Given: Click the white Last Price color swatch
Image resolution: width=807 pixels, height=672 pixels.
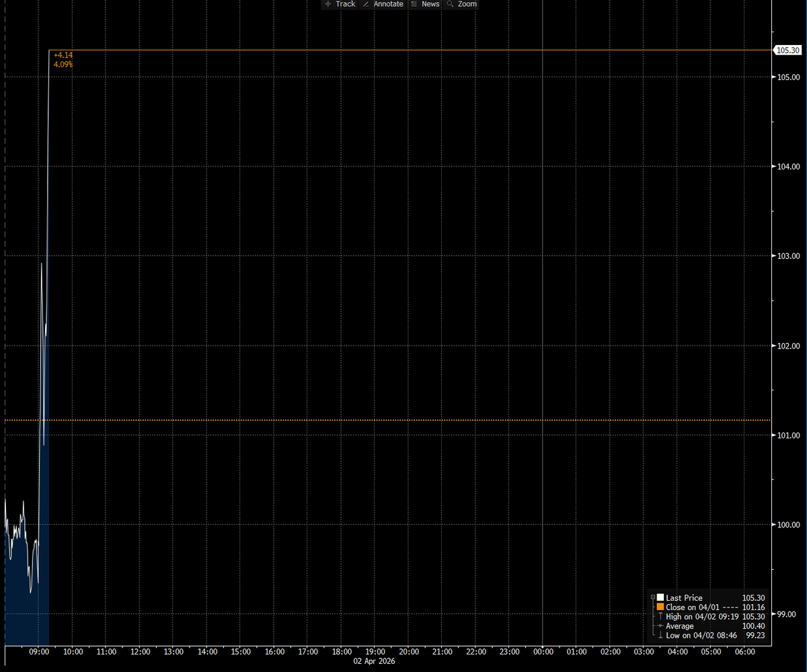Looking at the screenshot, I should pos(660,597).
